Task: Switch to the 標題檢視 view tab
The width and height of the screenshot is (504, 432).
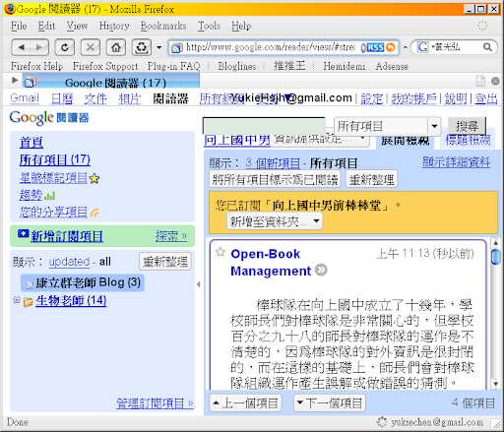Action: (x=468, y=140)
